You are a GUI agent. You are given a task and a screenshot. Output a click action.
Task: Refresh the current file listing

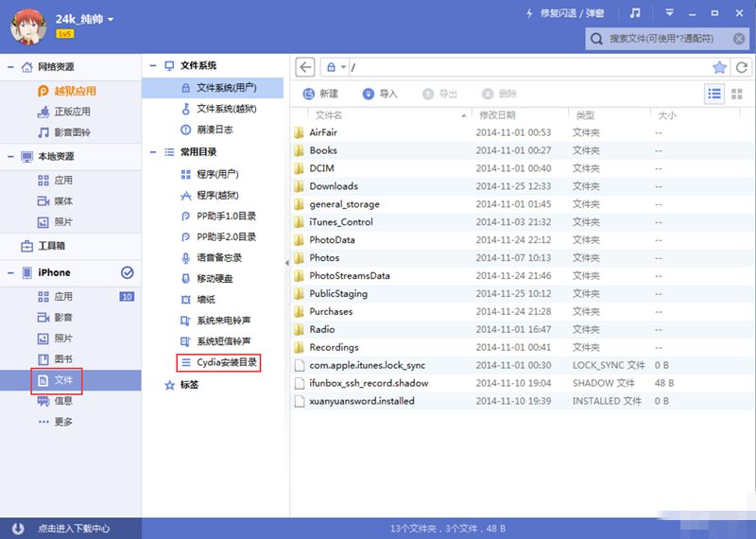742,67
